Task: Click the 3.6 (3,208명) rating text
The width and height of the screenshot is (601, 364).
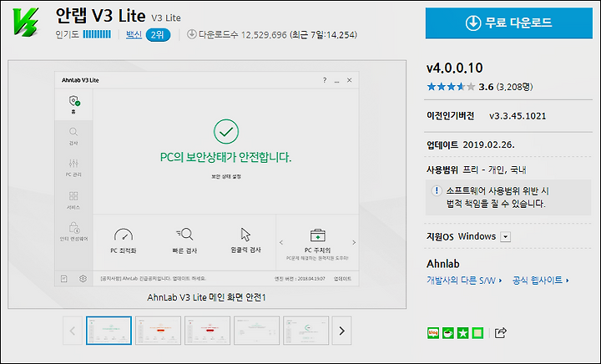Action: [x=506, y=87]
